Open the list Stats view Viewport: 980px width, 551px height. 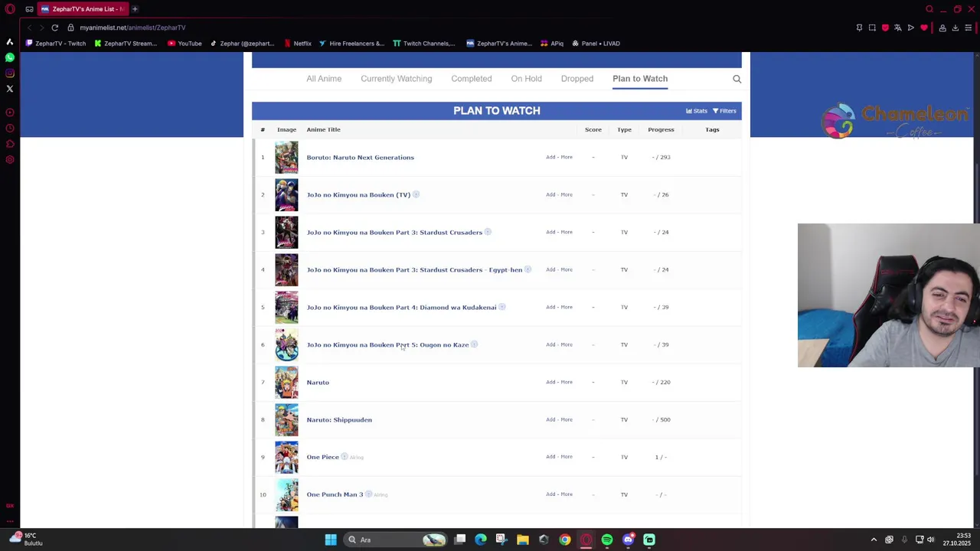[697, 111]
